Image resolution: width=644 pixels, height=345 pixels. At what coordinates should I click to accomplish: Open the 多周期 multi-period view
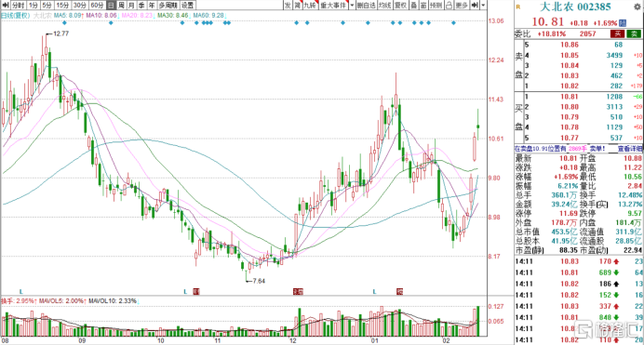(x=168, y=5)
